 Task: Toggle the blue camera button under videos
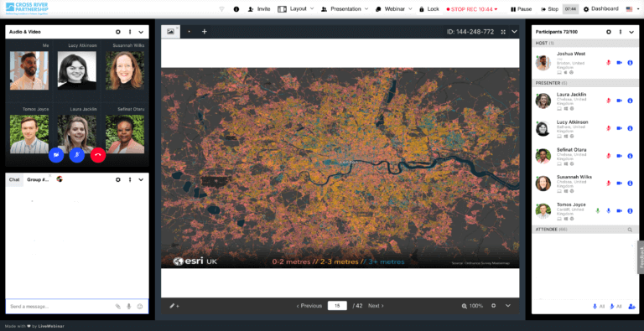click(56, 155)
